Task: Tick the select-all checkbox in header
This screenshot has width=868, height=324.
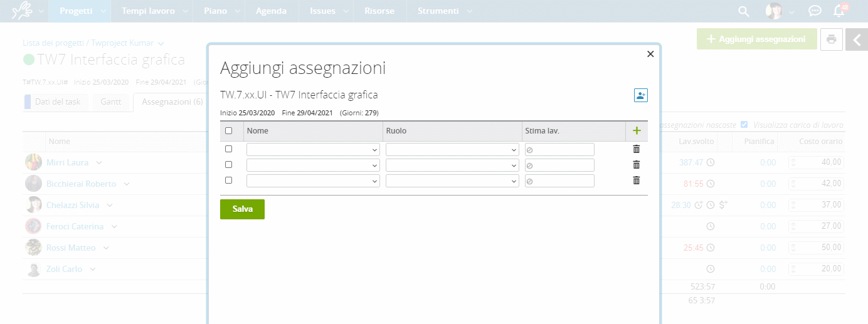Action: pyautogui.click(x=228, y=131)
